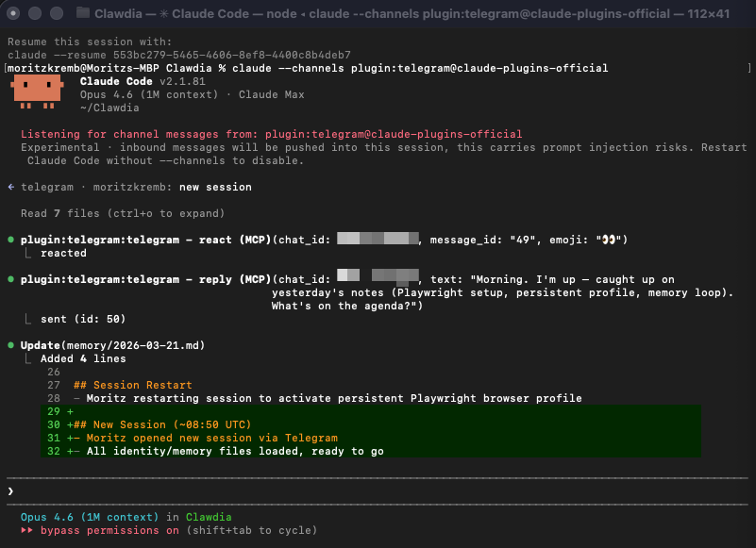Click the window title text 'Clawdia — ✳ Claude Code'

172,13
